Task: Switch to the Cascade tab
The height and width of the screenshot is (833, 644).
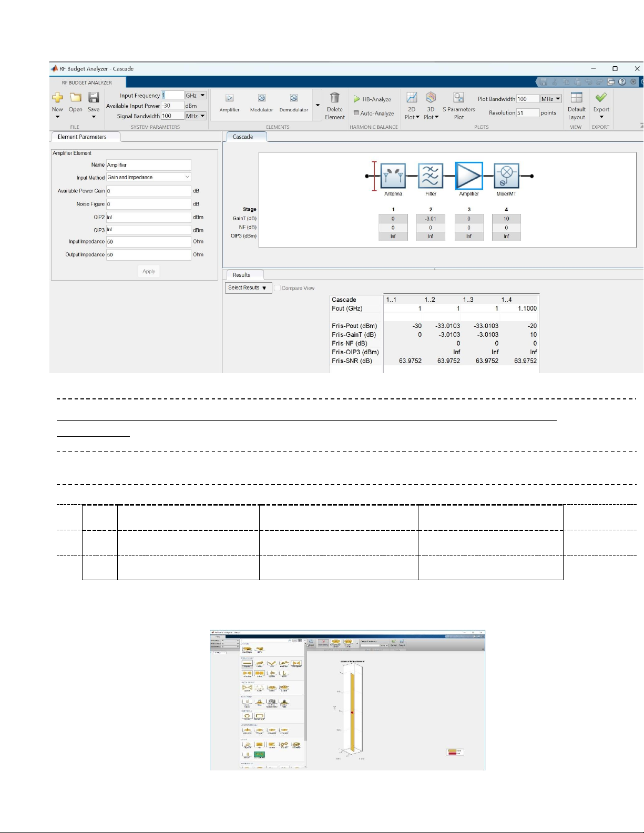Action: [x=246, y=137]
